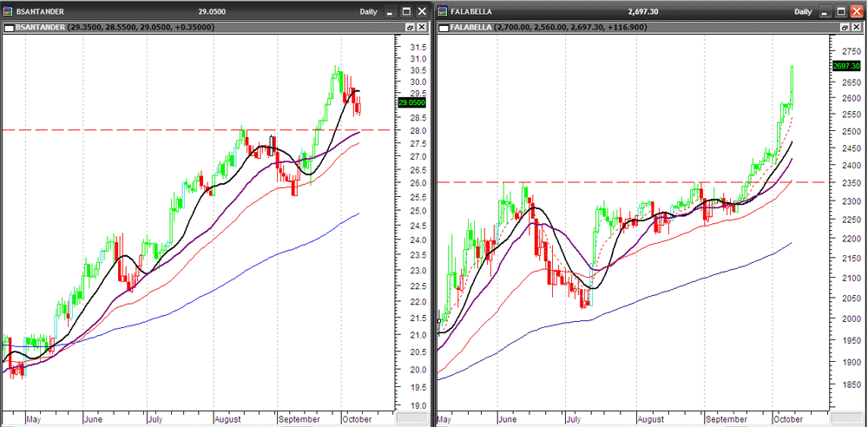Click the BSANTANDER inner pane white box icon
The height and width of the screenshot is (427, 868).
click(9, 27)
